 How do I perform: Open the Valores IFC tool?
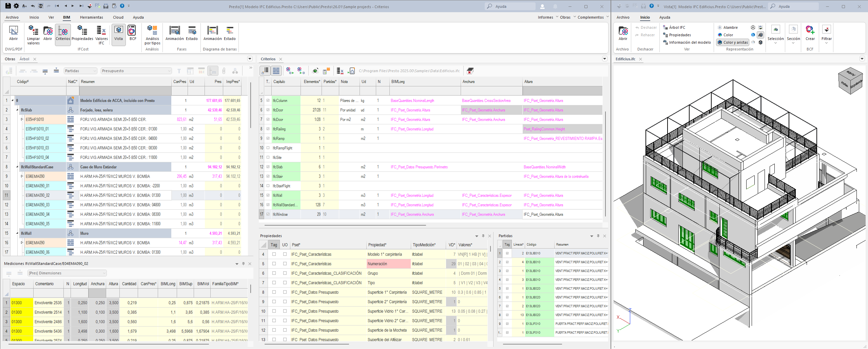tap(101, 35)
